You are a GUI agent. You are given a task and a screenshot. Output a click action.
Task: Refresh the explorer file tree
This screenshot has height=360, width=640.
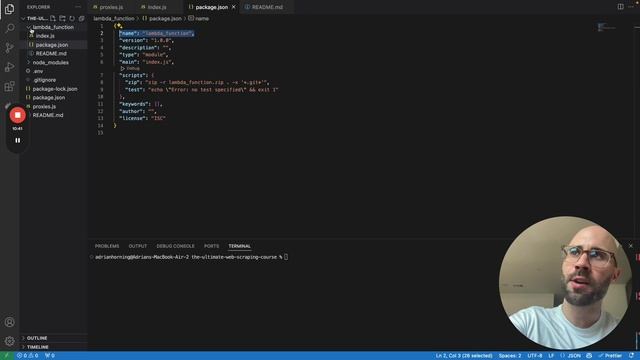[72, 18]
